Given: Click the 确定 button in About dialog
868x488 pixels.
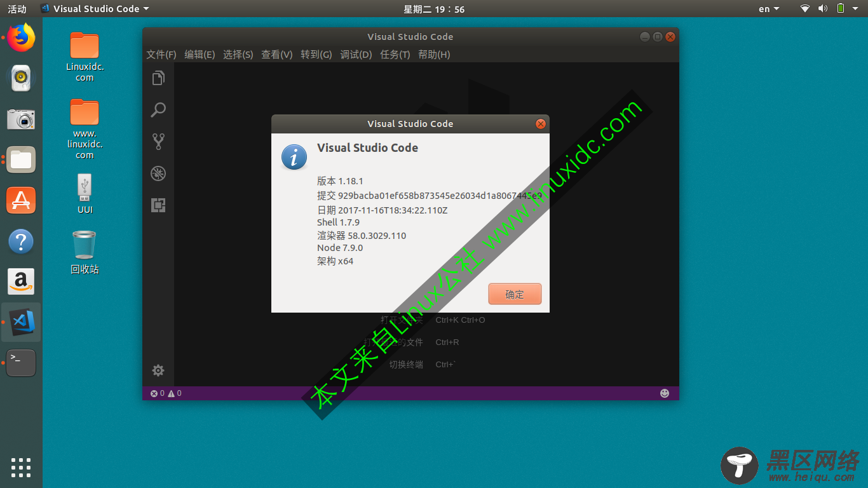Looking at the screenshot, I should [515, 294].
